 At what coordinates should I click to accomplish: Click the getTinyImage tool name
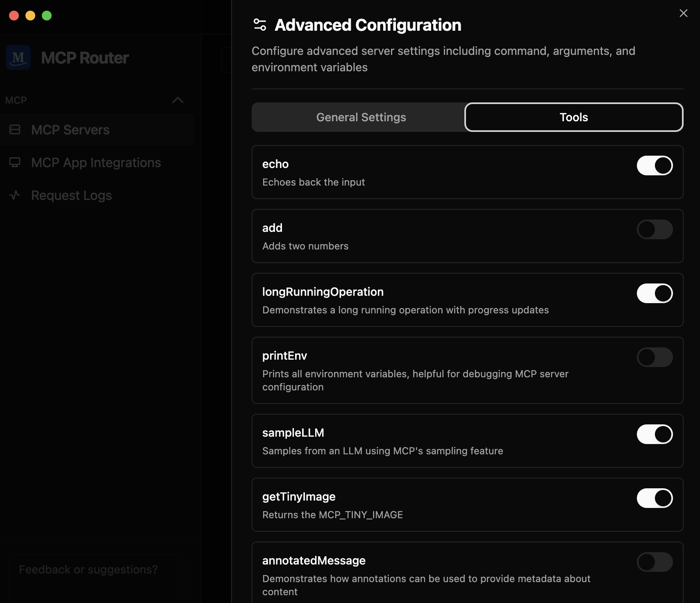[299, 496]
